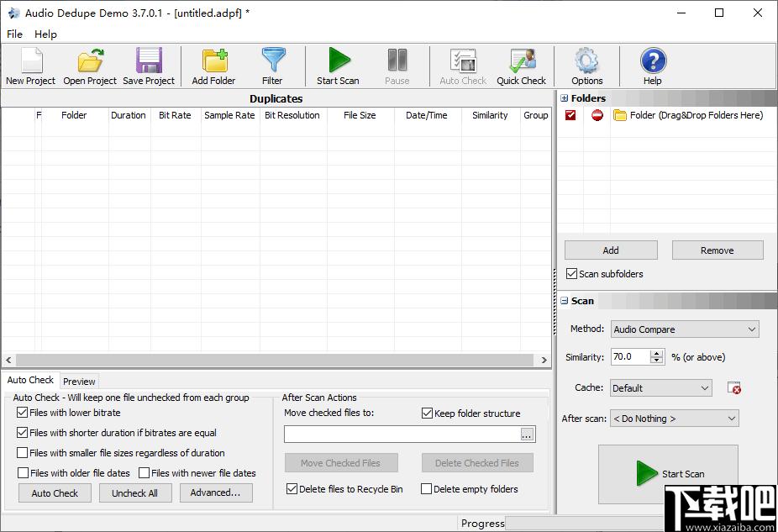Click the Uncheck All button

coord(135,492)
